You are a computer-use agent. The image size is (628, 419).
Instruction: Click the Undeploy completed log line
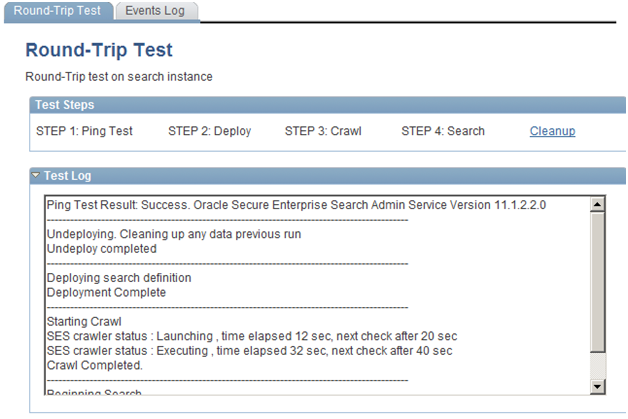102,249
